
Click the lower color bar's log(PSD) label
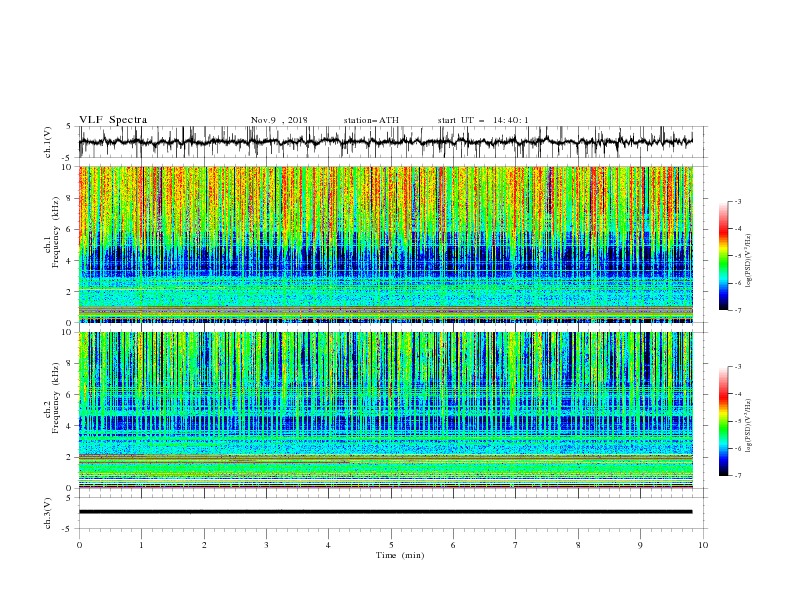click(749, 425)
